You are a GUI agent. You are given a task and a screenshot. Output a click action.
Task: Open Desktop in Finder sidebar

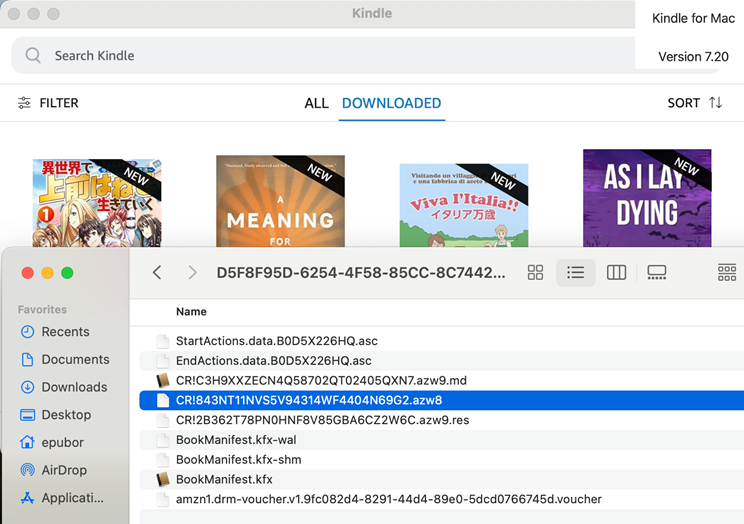point(66,415)
